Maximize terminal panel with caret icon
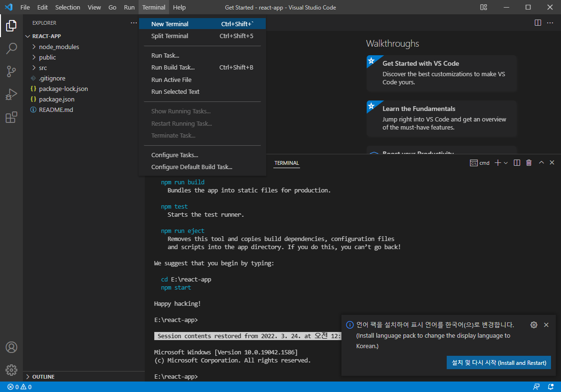Viewport: 561px width, 392px height. tap(541, 163)
